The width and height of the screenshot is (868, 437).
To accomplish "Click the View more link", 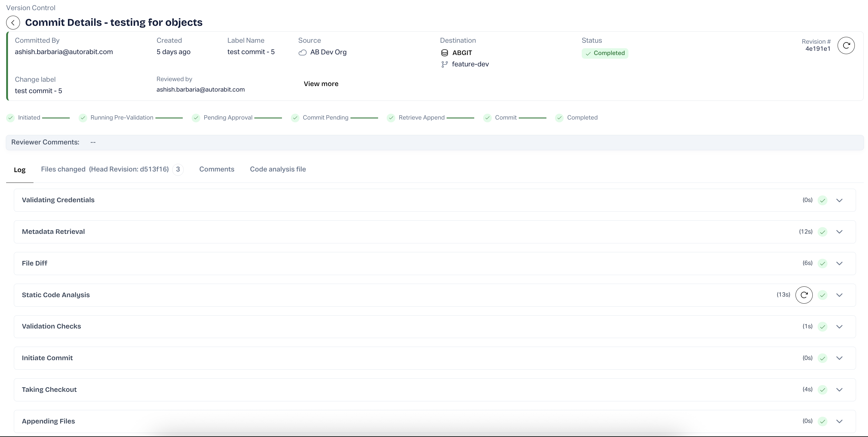I will click(x=321, y=84).
